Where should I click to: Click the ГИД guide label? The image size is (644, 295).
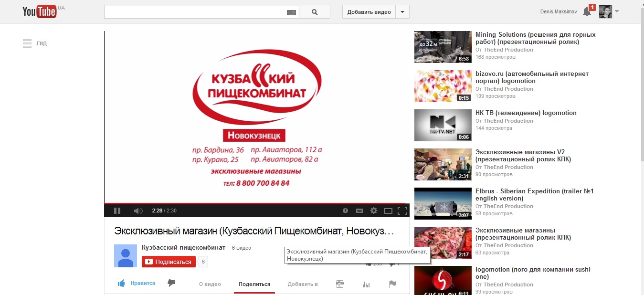click(x=42, y=43)
